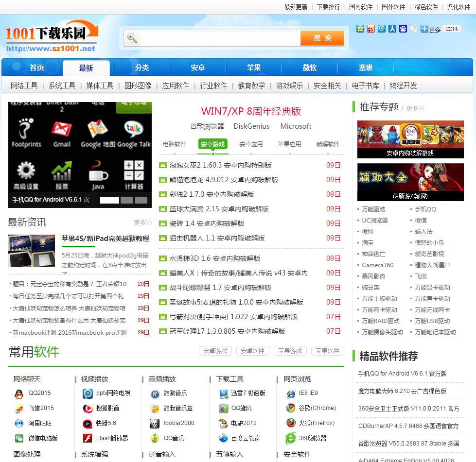The image size is (476, 462).
Task: Switch to the 电脑软件 list tab
Action: point(174,144)
